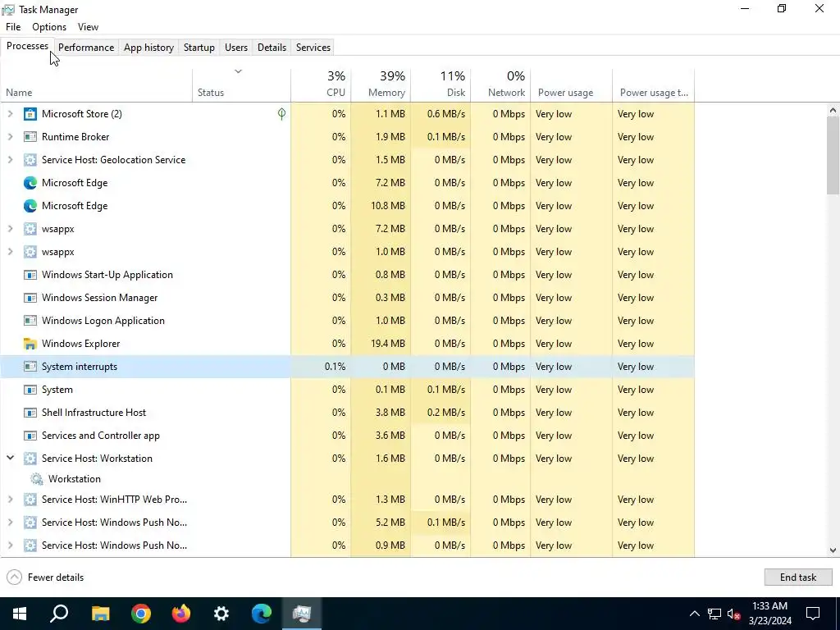
Task: Sort by the Status column header
Action: 242,85
